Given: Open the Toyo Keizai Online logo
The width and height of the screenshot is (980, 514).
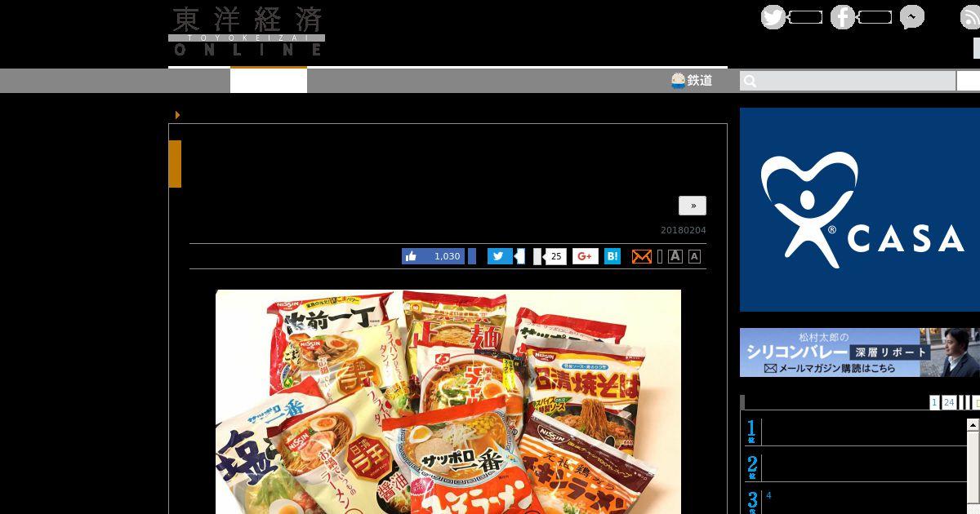Looking at the screenshot, I should tap(247, 31).
